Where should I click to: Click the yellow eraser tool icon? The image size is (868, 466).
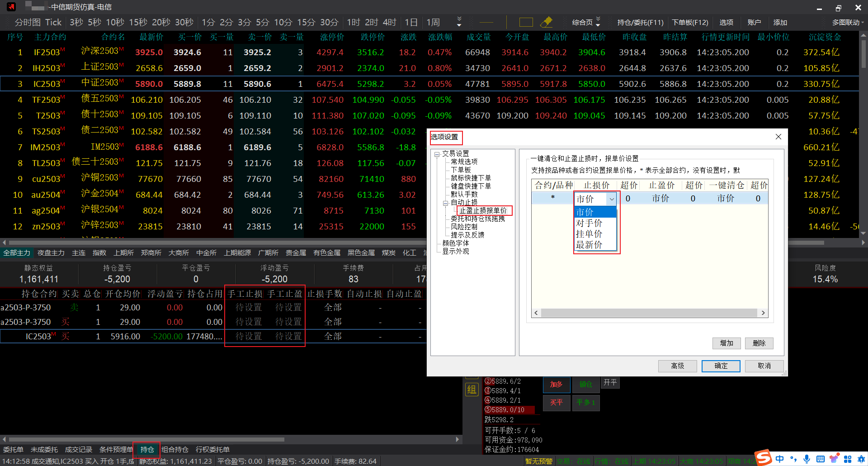(x=547, y=22)
